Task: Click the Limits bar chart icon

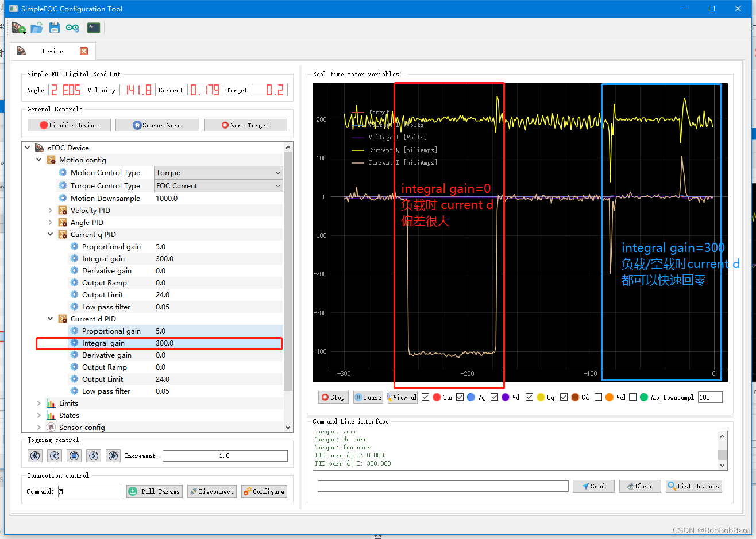Action: point(51,403)
